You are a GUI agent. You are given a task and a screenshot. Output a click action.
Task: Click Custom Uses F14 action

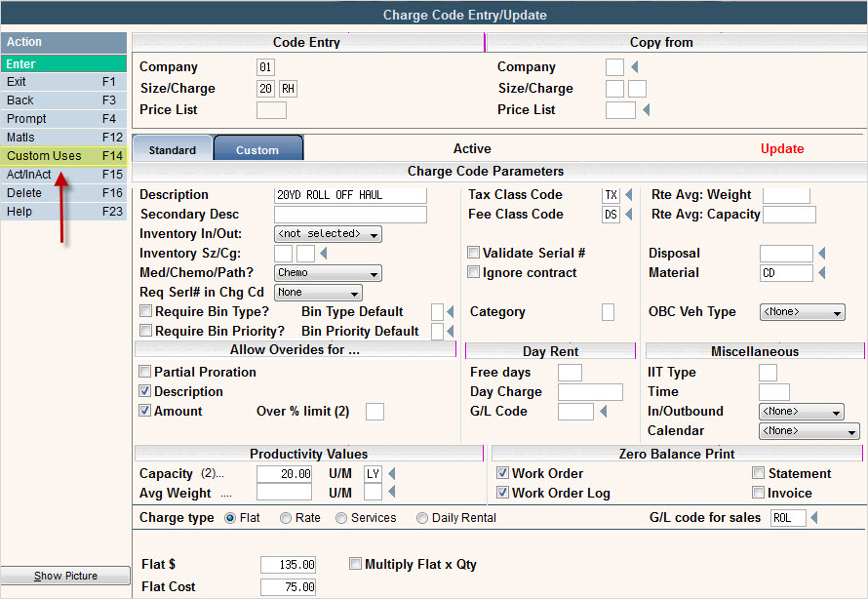pos(63,156)
